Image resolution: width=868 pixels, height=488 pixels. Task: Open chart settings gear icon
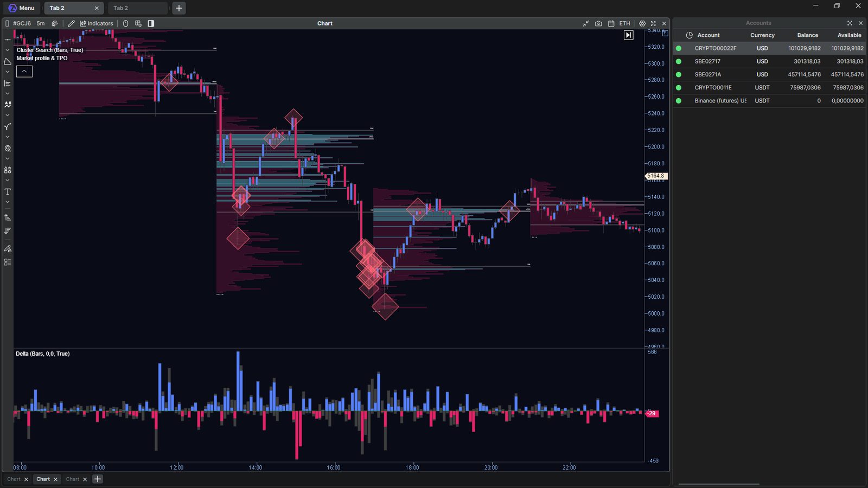(642, 23)
